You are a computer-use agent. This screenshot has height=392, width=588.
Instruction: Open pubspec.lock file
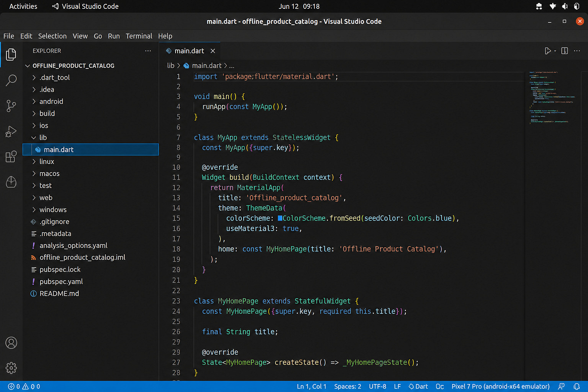click(90, 270)
